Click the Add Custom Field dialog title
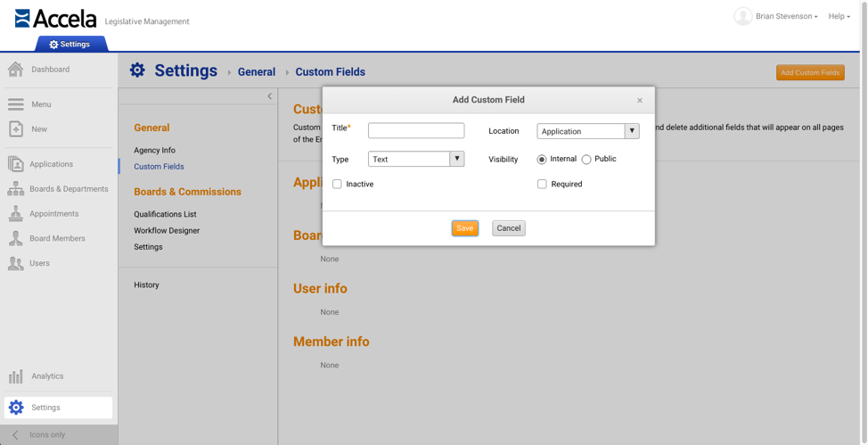This screenshot has width=868, height=445. tap(488, 100)
